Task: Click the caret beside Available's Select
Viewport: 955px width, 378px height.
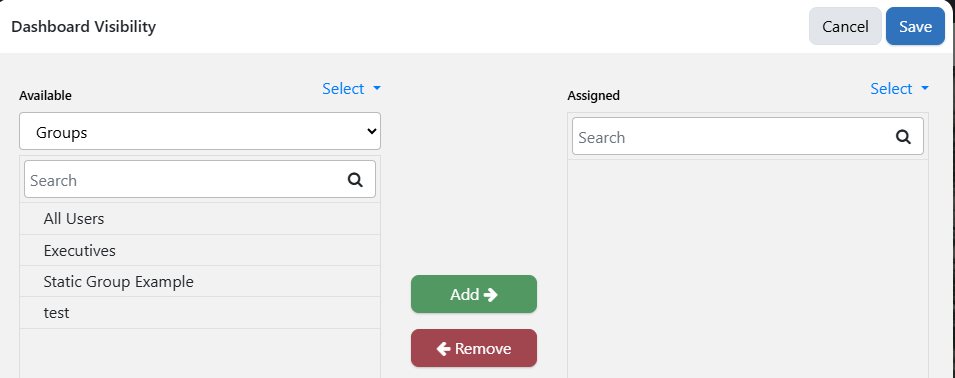Action: (x=376, y=89)
